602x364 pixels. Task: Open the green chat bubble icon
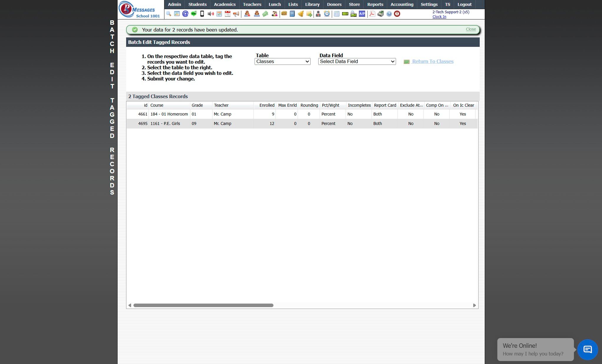click(x=194, y=14)
